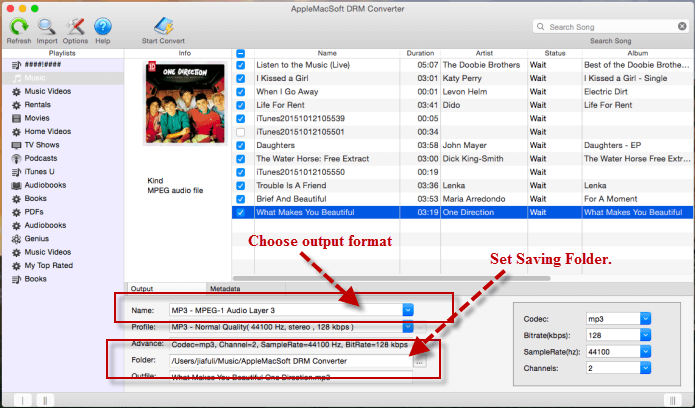Expand the Codec dropdown
The width and height of the screenshot is (695, 408).
coord(645,318)
